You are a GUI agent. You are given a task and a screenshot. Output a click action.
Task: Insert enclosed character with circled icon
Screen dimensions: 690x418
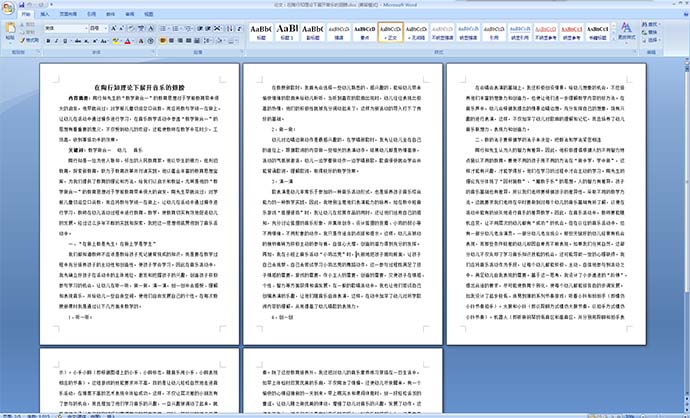[x=150, y=41]
